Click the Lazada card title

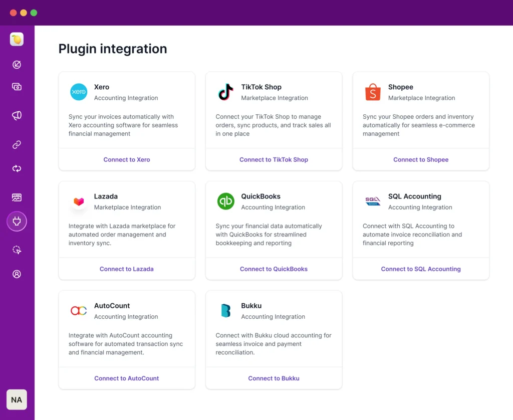tap(106, 196)
